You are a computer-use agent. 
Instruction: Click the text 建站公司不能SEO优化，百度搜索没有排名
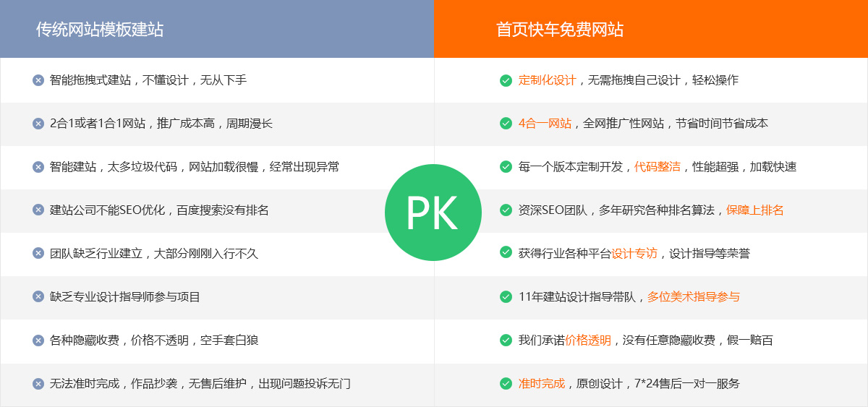(x=159, y=210)
